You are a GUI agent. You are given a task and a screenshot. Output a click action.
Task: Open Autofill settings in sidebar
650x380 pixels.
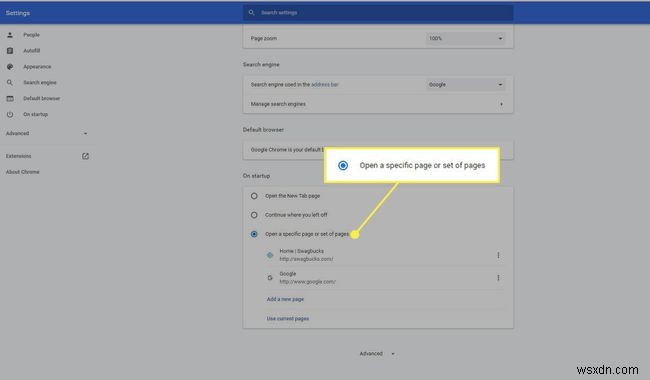coord(32,51)
